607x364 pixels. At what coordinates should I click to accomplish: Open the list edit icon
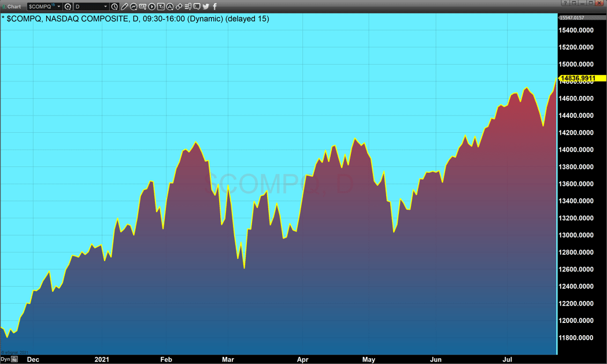[x=188, y=6]
